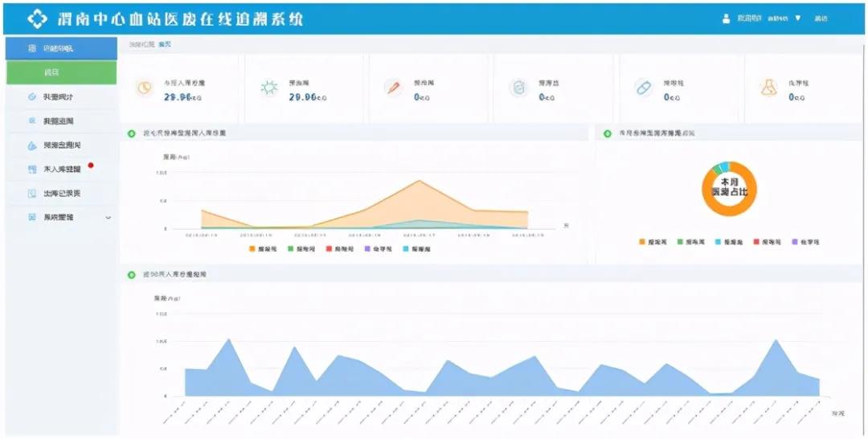Open the username dropdown arrow in header
868x439 pixels.
(798, 18)
